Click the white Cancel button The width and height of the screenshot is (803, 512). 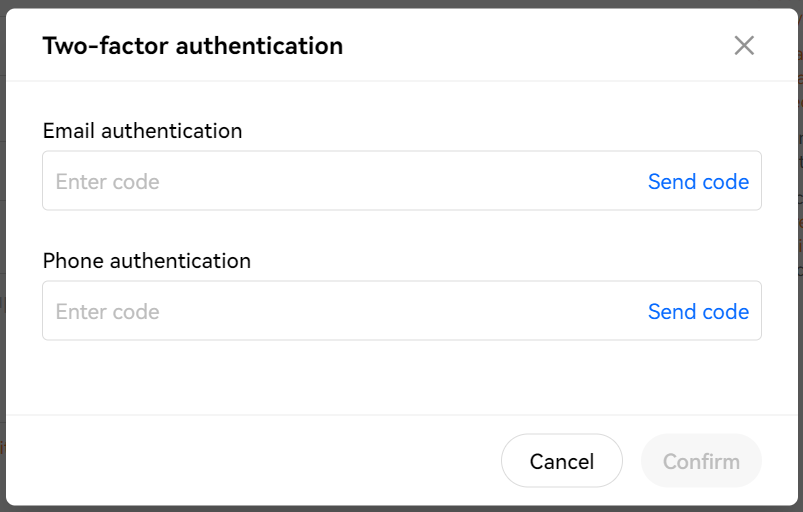coord(562,461)
